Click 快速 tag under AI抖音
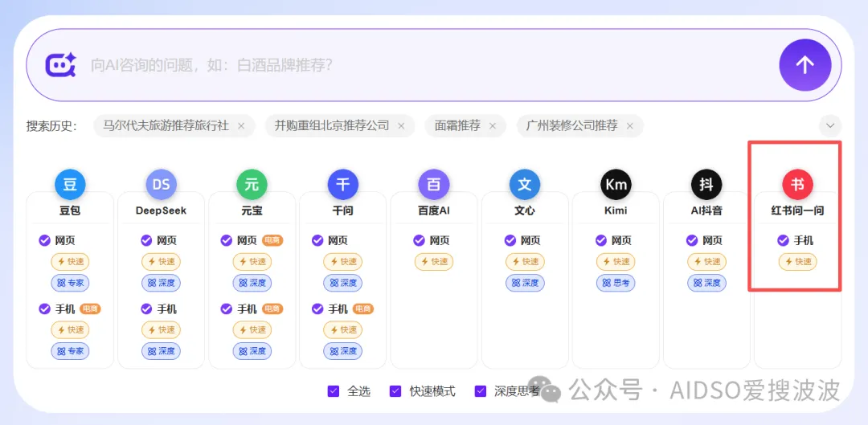 (x=707, y=262)
